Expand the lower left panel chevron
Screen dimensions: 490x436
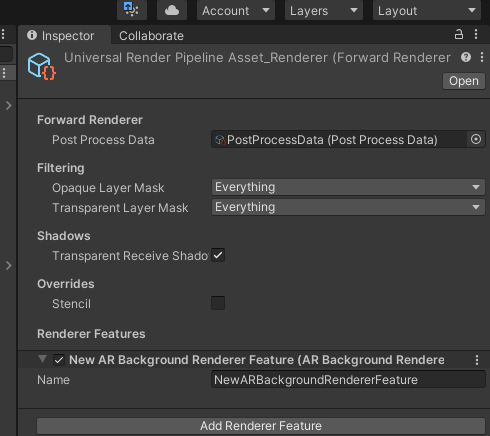pyautogui.click(x=9, y=266)
